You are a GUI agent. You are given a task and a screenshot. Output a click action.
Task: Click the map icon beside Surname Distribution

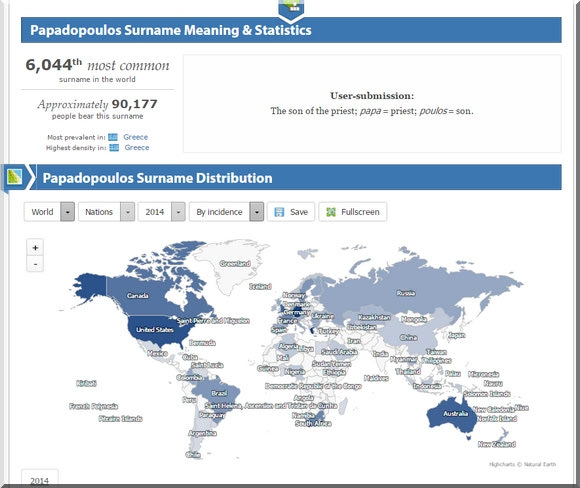tap(14, 176)
